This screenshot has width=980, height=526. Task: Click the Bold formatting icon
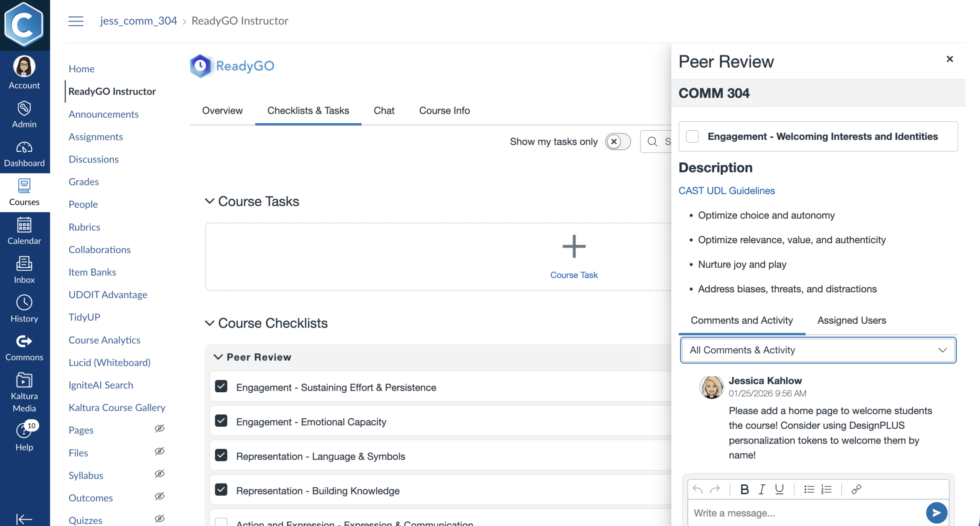point(744,489)
